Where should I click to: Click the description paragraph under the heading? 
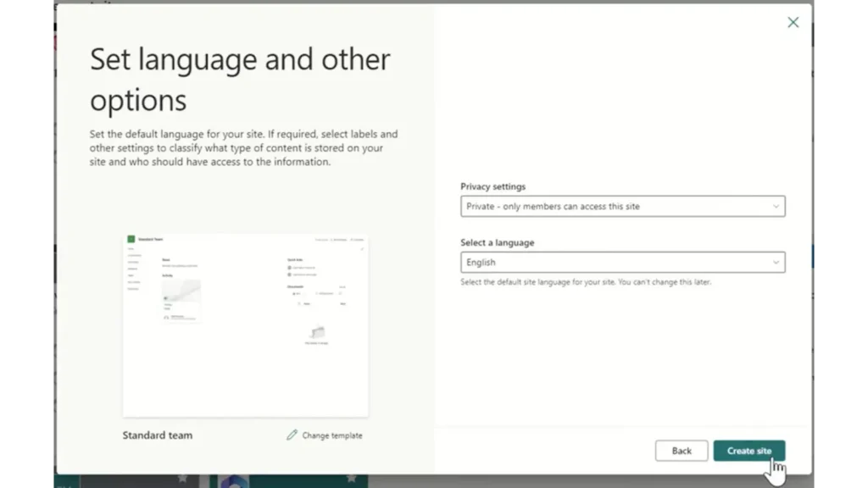click(x=243, y=148)
